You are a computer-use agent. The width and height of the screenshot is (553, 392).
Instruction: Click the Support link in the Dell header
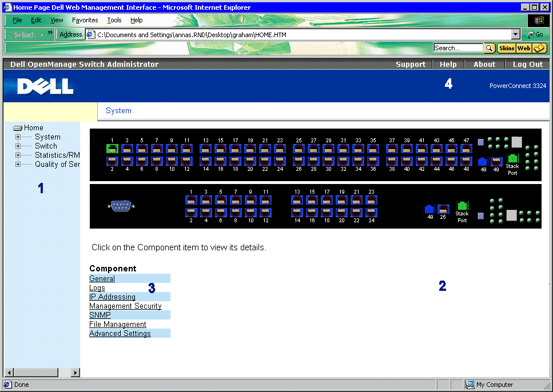[411, 64]
